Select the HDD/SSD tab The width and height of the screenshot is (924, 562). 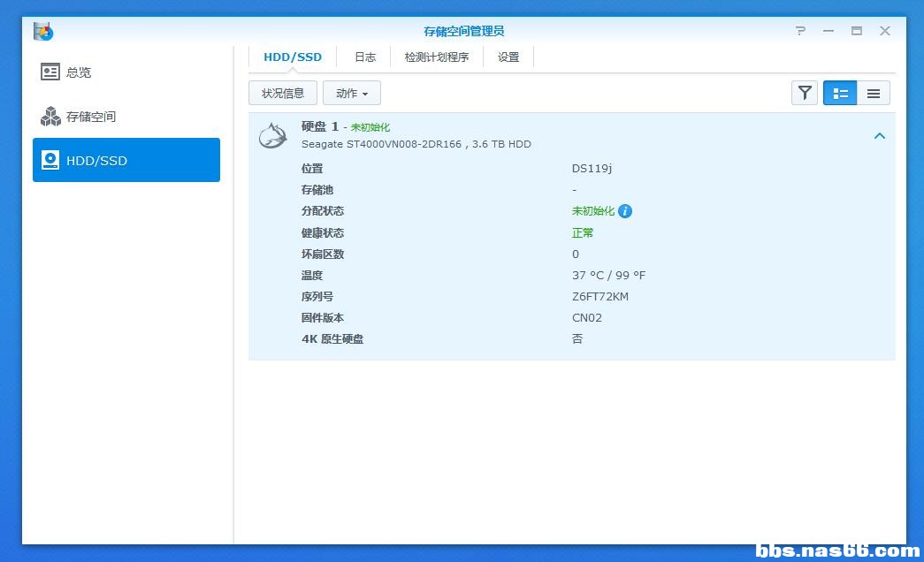293,57
